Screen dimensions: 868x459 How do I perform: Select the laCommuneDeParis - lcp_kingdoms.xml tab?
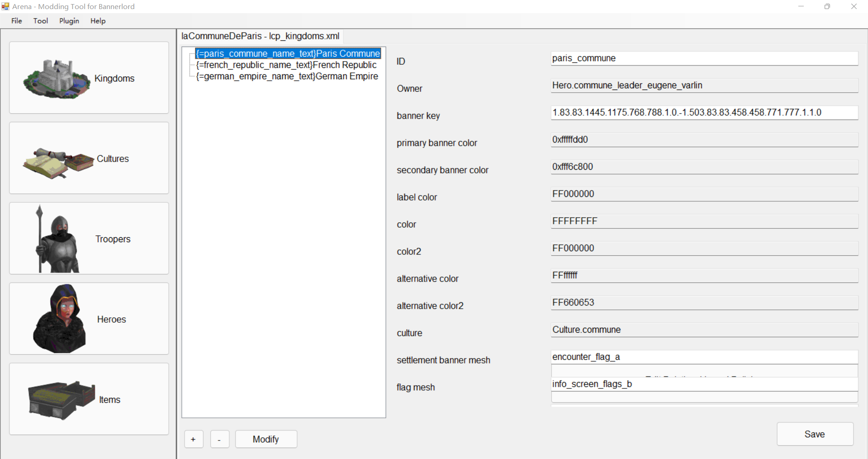coord(261,36)
